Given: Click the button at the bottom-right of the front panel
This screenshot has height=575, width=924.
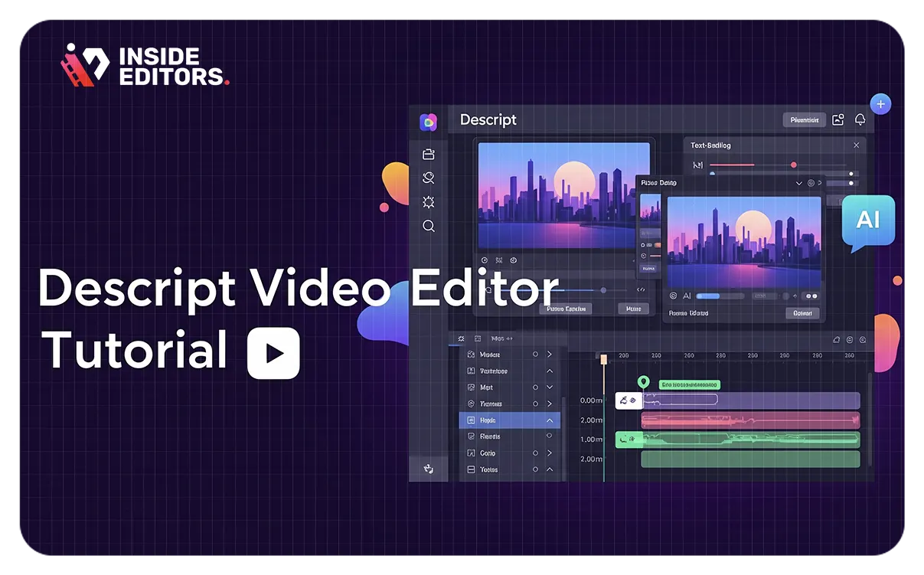Looking at the screenshot, I should point(802,313).
